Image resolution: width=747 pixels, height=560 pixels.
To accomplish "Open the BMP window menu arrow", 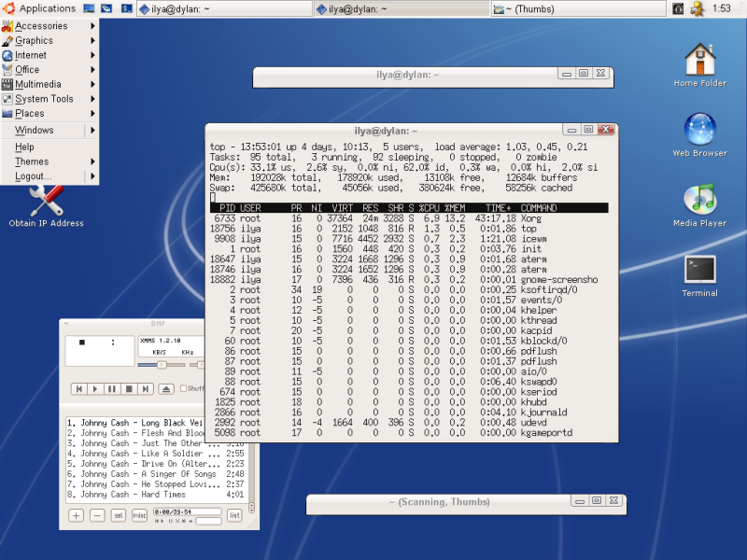I will pos(66,323).
